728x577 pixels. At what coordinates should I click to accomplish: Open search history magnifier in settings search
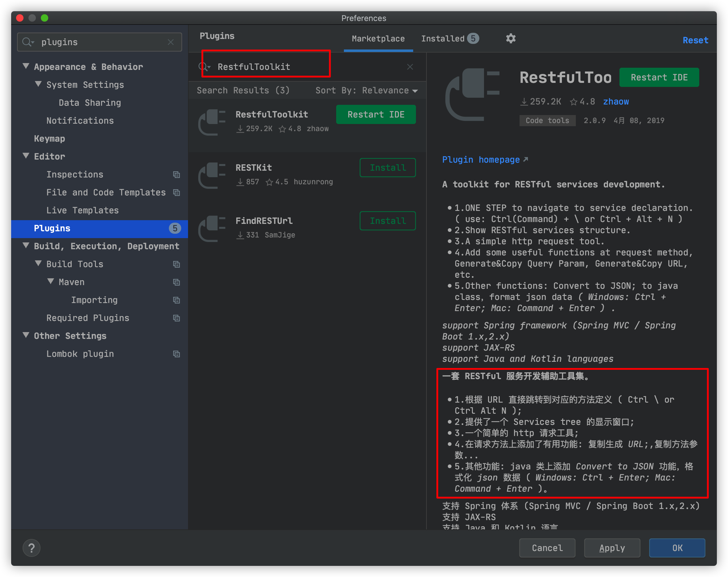28,42
